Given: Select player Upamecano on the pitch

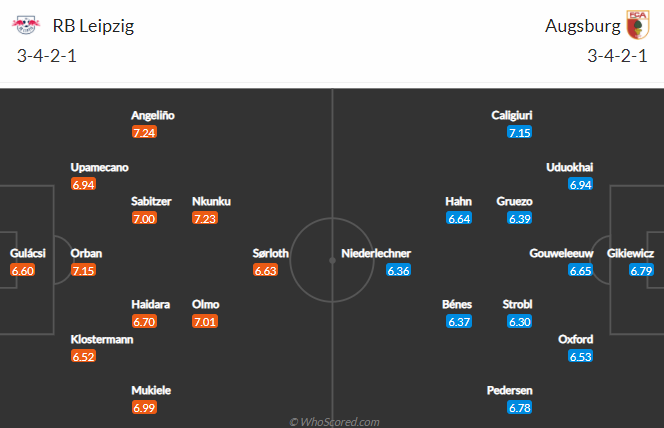Looking at the screenshot, I should (100, 167).
